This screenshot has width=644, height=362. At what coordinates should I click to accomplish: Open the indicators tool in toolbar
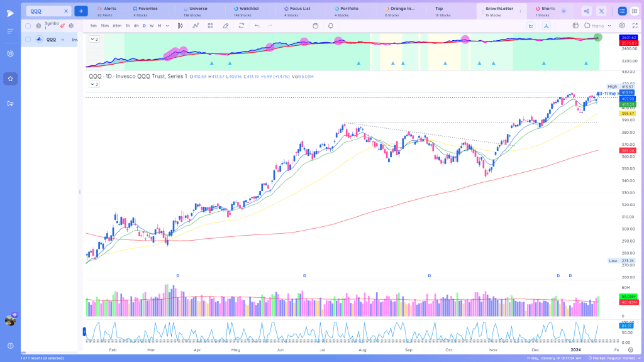tap(196, 26)
